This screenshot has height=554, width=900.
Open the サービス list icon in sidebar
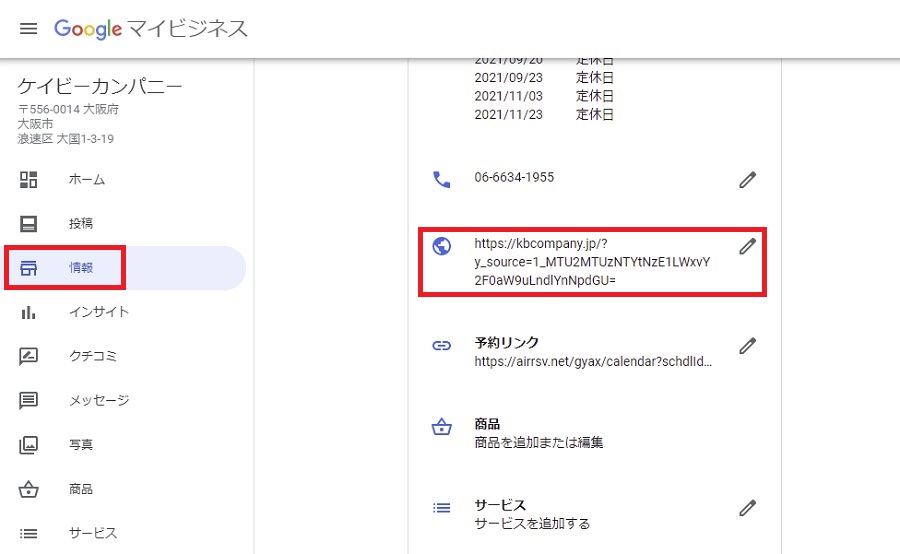(x=28, y=533)
